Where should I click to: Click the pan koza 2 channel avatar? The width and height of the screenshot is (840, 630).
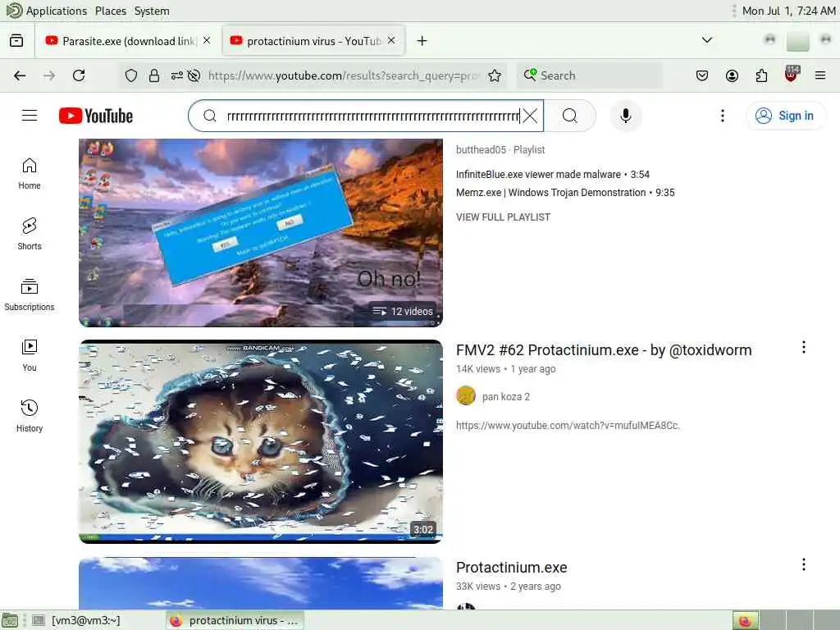pyautogui.click(x=466, y=396)
